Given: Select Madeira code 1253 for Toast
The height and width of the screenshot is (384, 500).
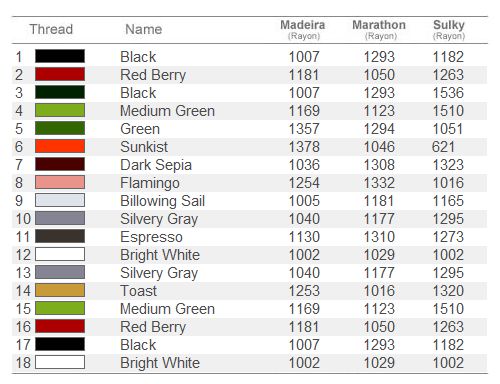Looking at the screenshot, I should pyautogui.click(x=304, y=291).
